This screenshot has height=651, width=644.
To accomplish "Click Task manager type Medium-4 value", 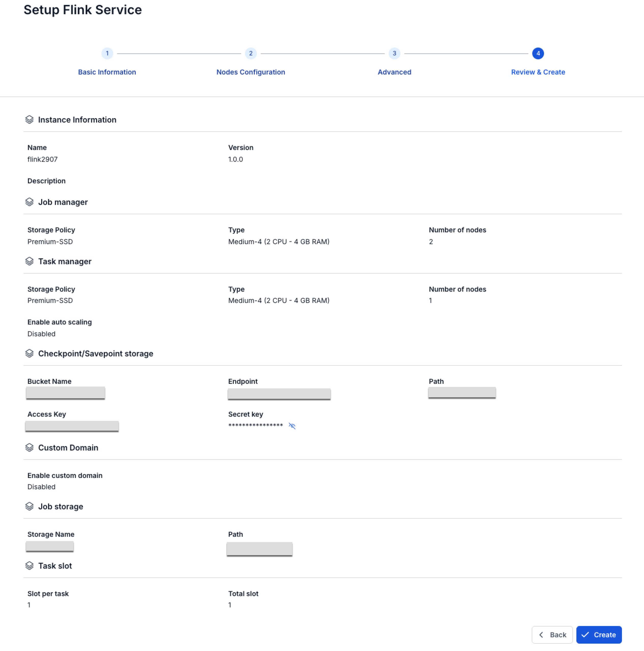I will point(279,301).
